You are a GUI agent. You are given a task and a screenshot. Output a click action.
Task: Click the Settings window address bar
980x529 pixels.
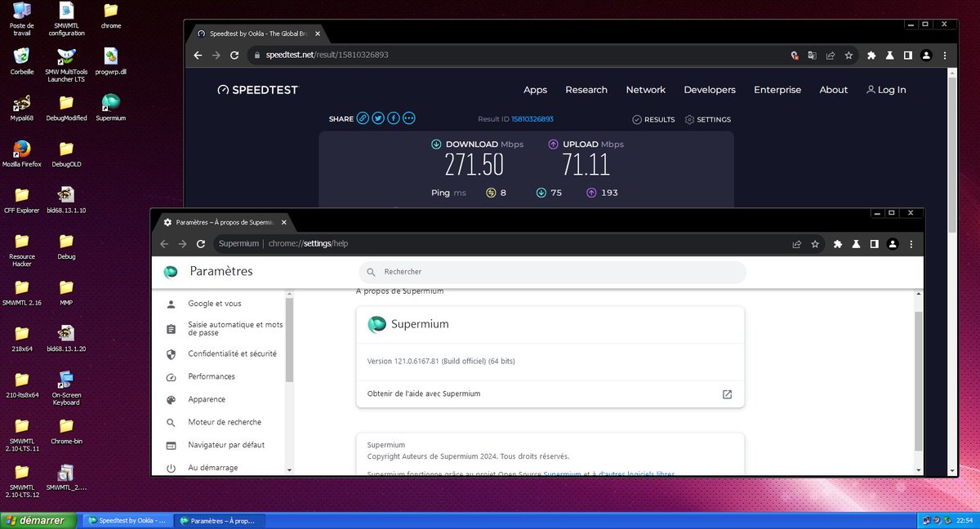click(519, 243)
